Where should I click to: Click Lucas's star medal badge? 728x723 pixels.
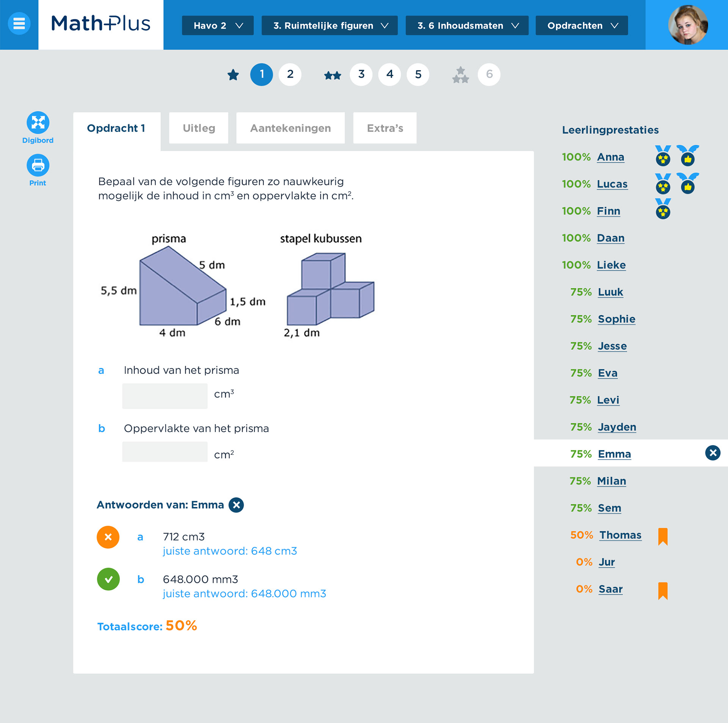tap(663, 183)
